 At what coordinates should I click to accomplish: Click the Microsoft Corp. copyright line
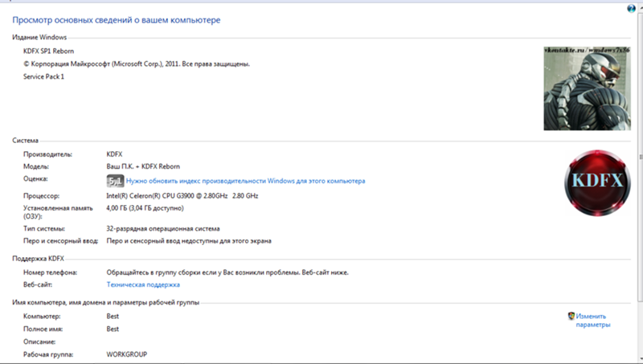(137, 64)
